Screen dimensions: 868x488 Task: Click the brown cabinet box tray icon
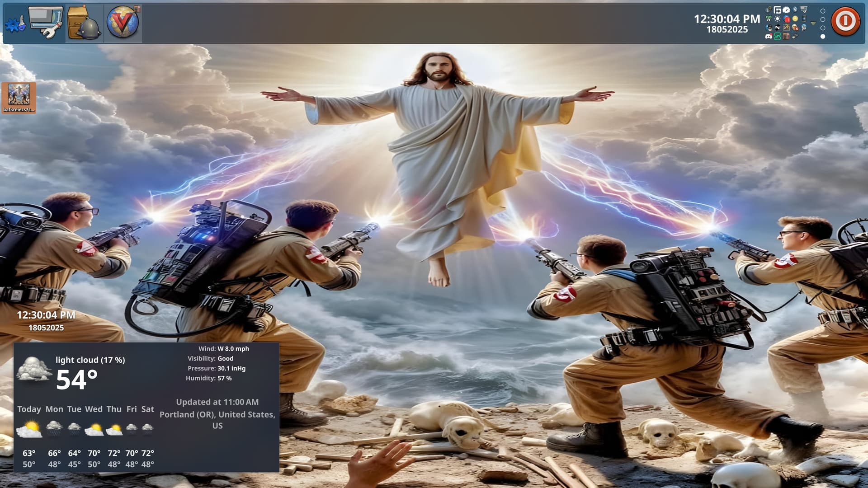pos(786,36)
